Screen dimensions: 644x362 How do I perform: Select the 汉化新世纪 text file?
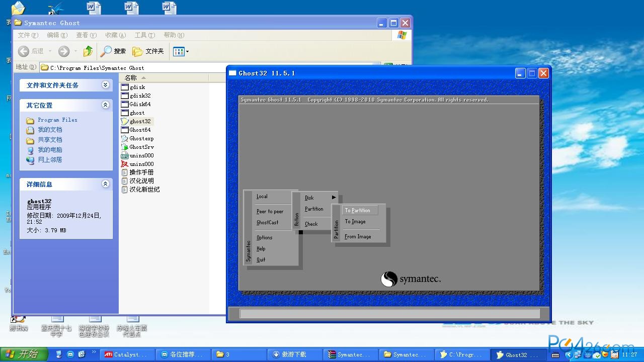[x=140, y=190]
